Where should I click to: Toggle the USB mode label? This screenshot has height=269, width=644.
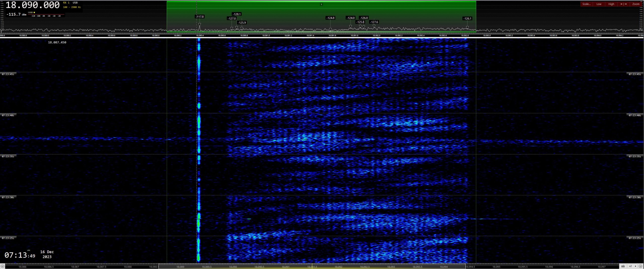point(75,3)
